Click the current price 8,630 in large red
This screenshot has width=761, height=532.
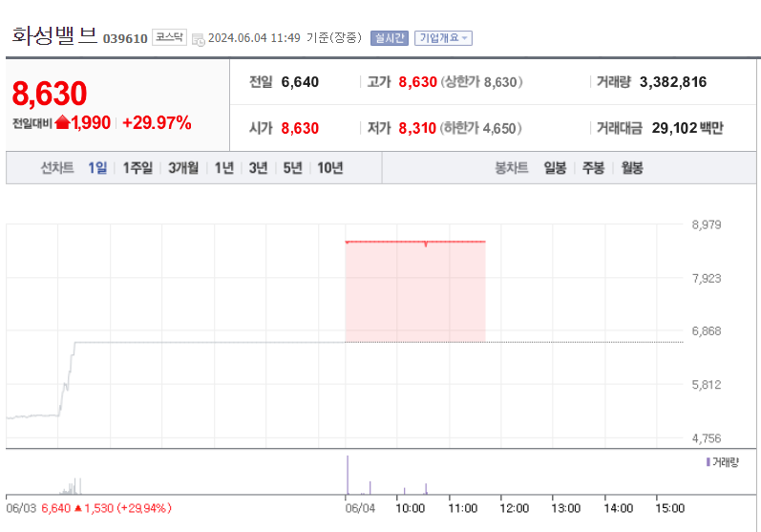coord(50,94)
